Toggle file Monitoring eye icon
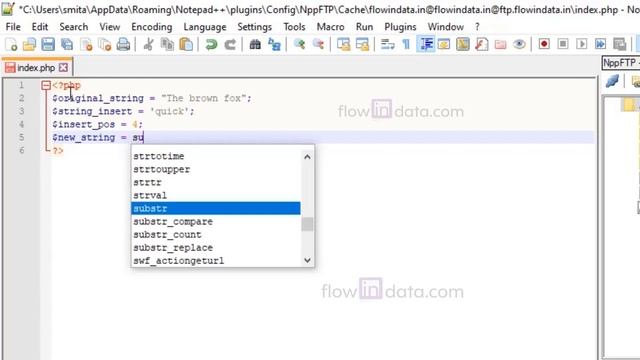 point(519,44)
